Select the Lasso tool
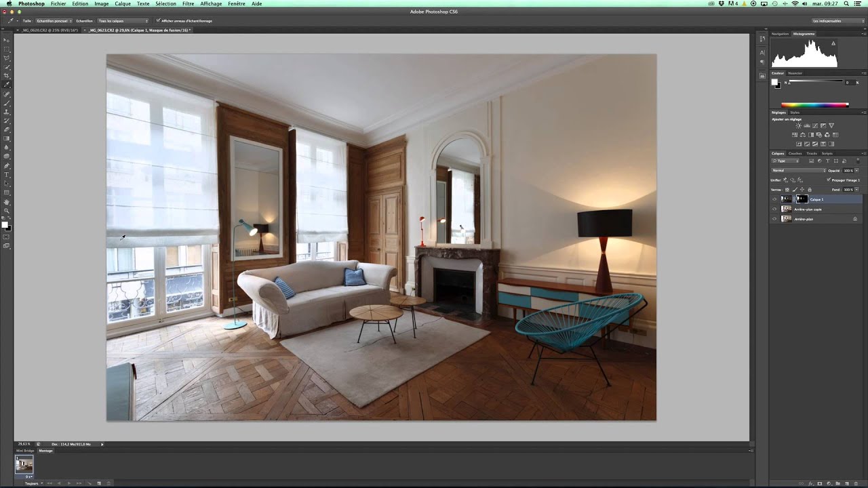Screen dimensions: 868x488 coord(6,58)
